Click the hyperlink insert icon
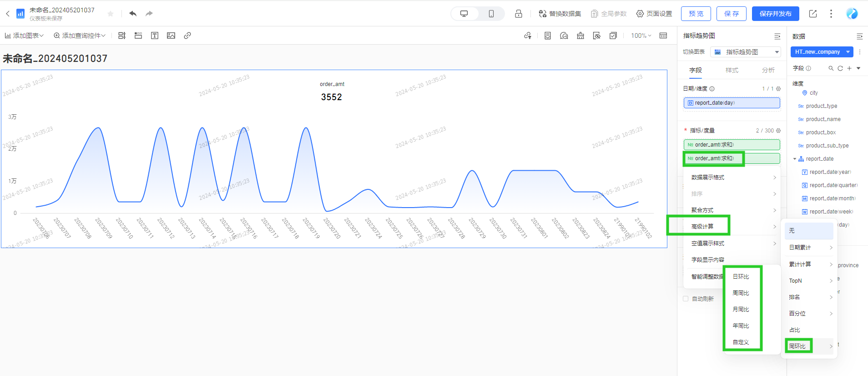868x376 pixels. pyautogui.click(x=187, y=36)
